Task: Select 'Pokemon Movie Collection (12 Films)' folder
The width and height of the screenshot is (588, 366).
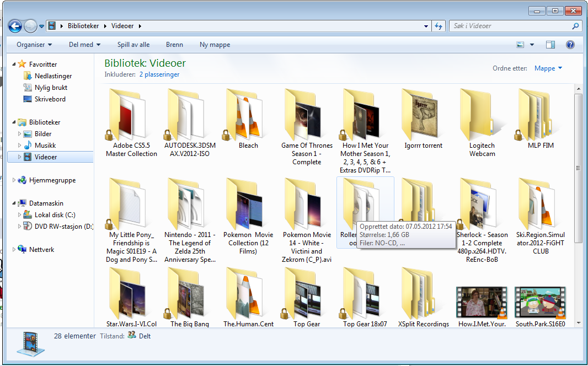Action: coord(248,216)
